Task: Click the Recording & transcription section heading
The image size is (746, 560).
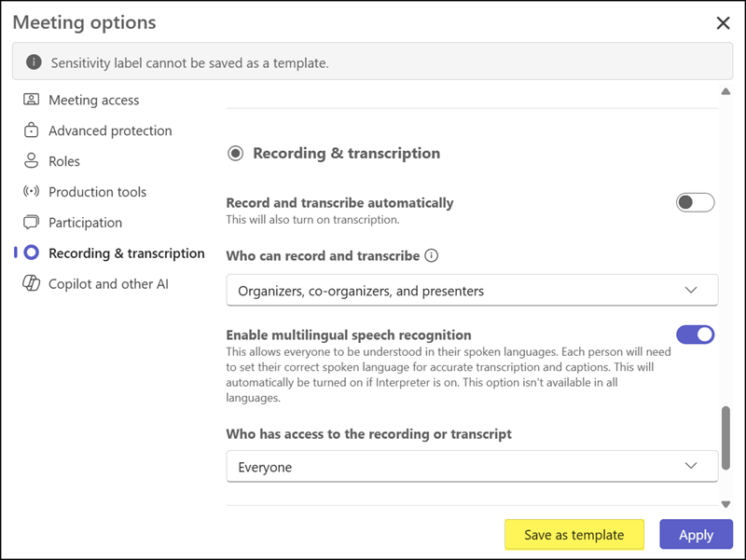Action: (346, 153)
